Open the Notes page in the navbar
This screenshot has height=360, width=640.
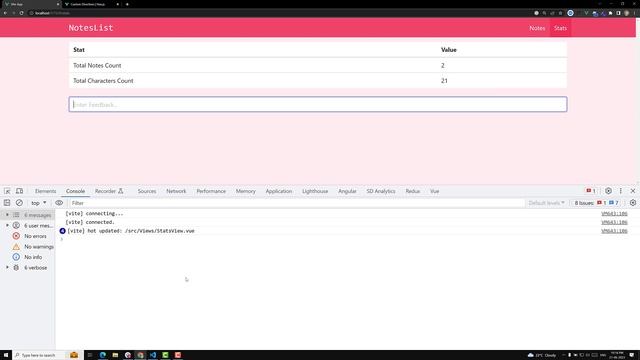(537, 28)
